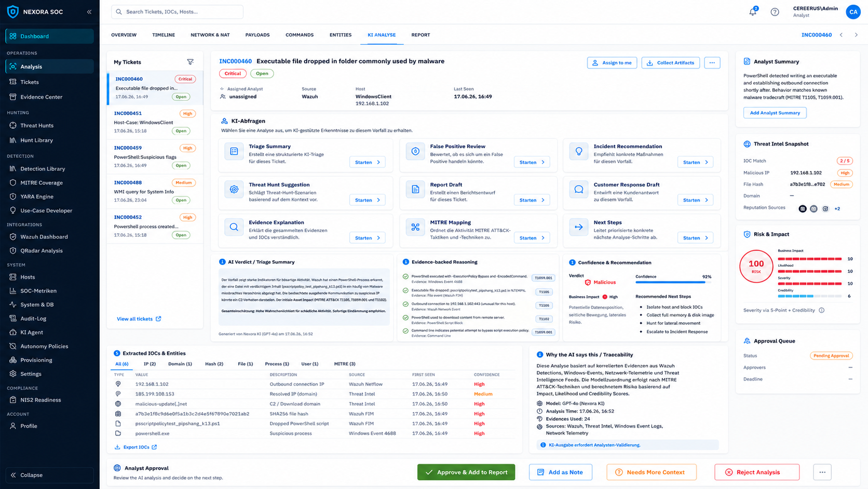Click Assign to me button
Image resolution: width=868 pixels, height=489 pixels.
point(612,62)
